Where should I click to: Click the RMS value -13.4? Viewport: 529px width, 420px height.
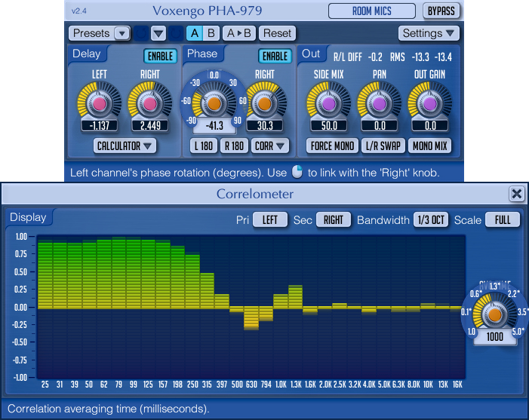443,57
